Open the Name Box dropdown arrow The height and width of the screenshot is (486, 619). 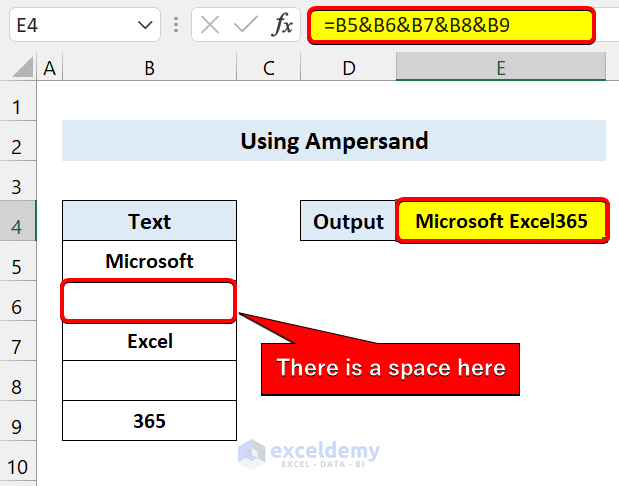click(x=145, y=25)
